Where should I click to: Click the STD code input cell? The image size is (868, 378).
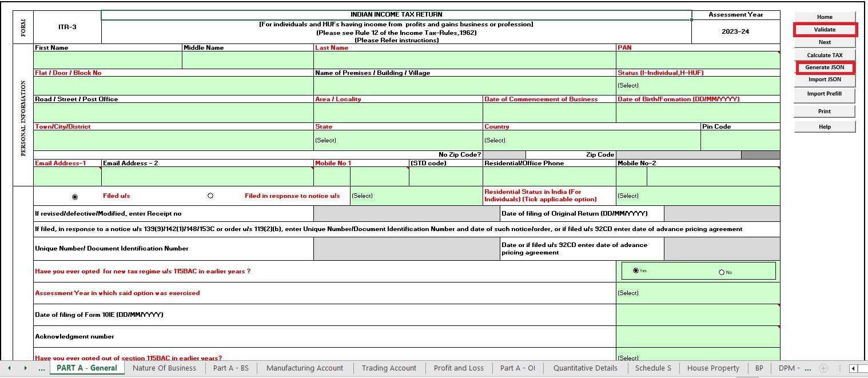[446, 177]
